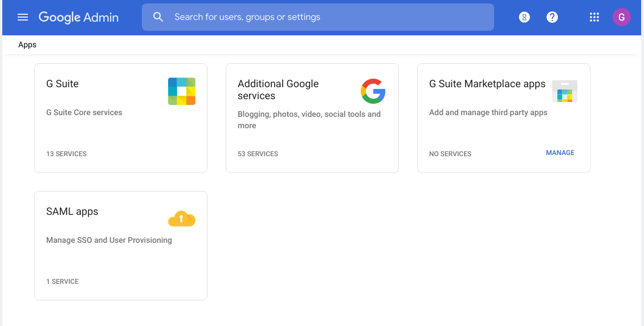The height and width of the screenshot is (326, 644).
Task: Open the Google apps grid launcher
Action: point(594,17)
